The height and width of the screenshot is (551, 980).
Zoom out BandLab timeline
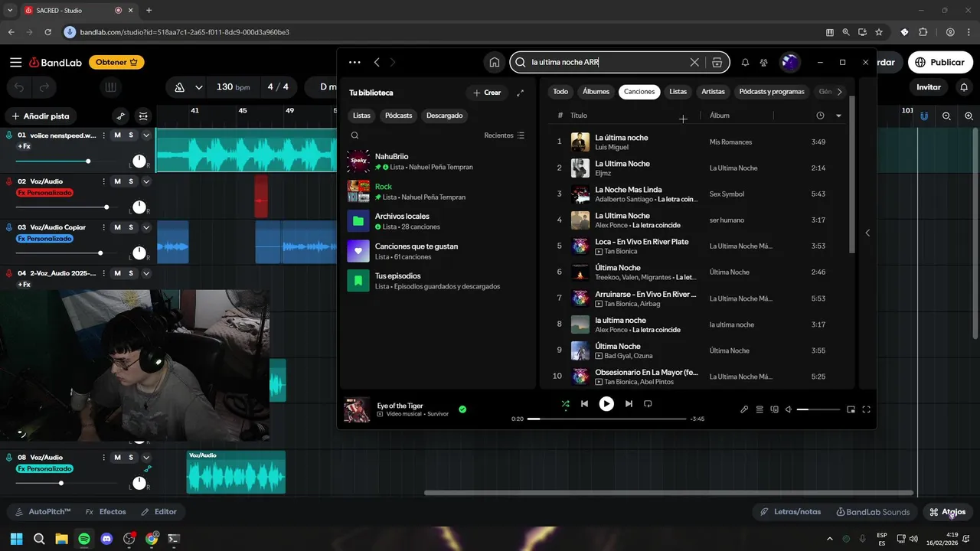point(946,116)
